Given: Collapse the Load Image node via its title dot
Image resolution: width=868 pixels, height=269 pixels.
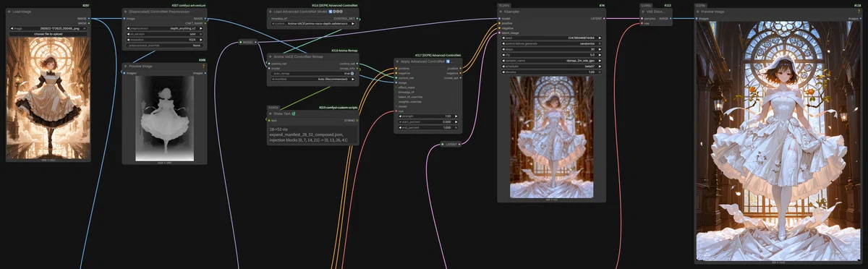Looking at the screenshot, I should coord(9,12).
